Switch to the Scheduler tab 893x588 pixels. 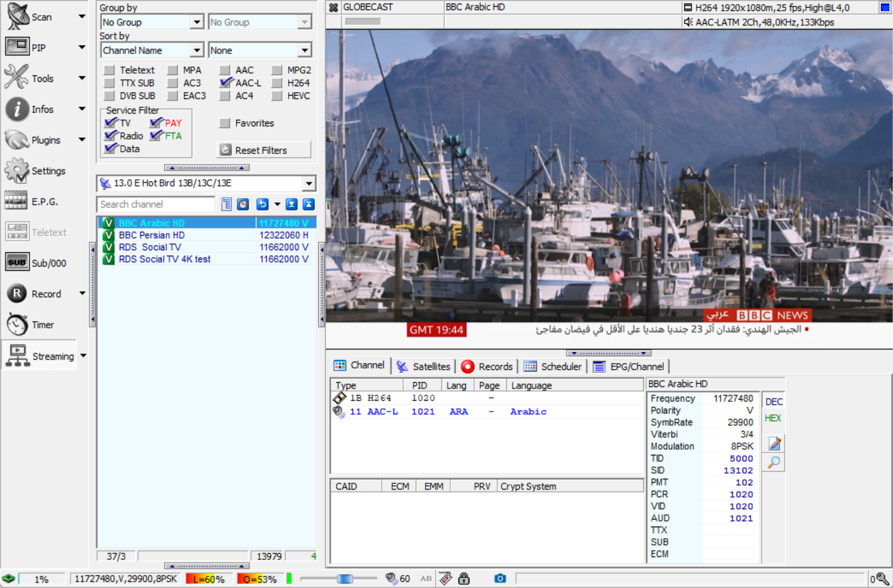553,366
